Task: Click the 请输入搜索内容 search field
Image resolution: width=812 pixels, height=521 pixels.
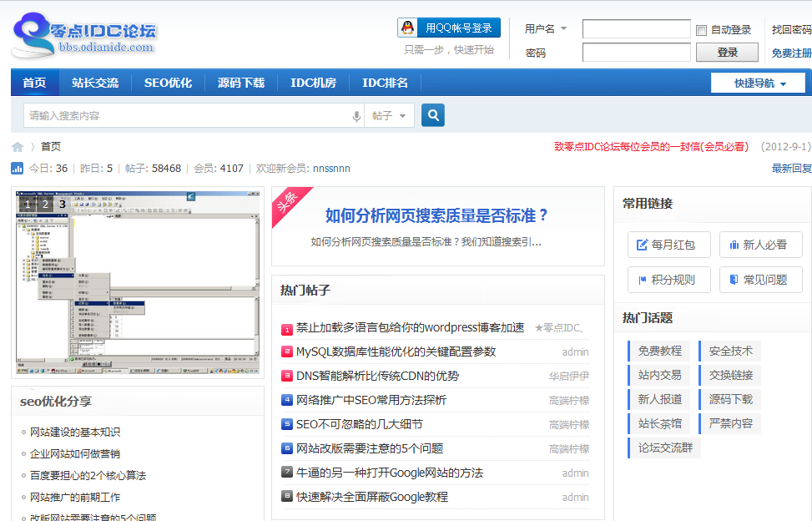Action: click(184, 116)
